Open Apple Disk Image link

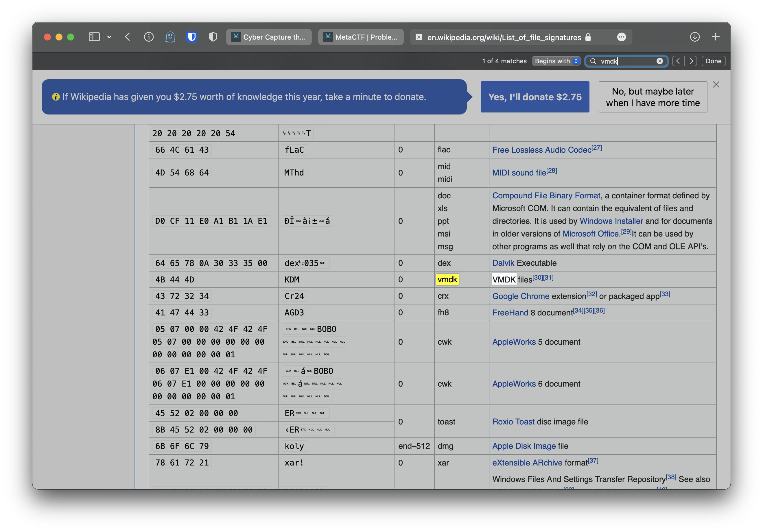point(524,446)
